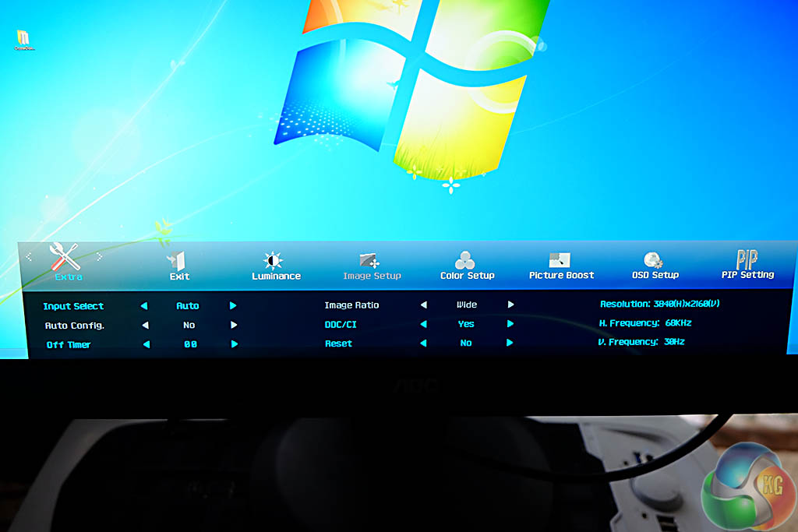Decrease Input Select with left arrow
This screenshot has height=532, width=798.
click(144, 305)
